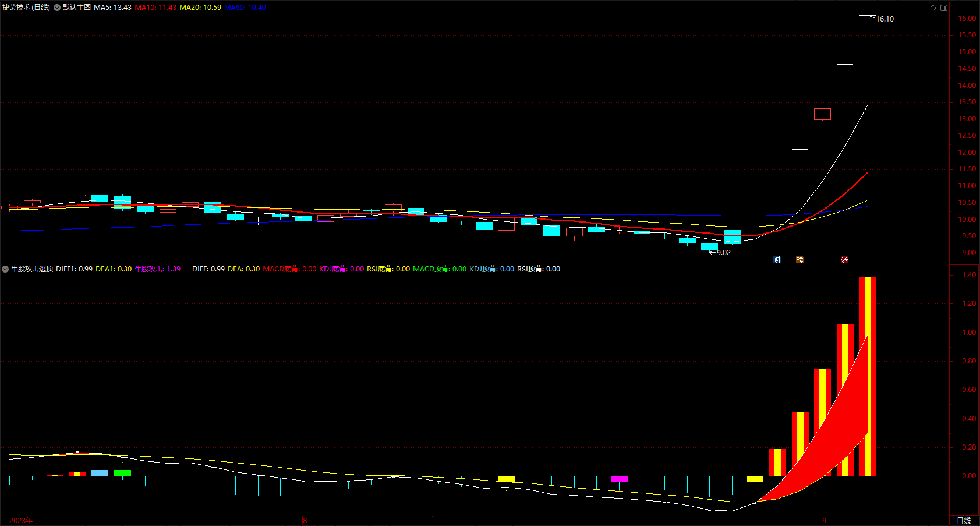Click the RSI底背: 0.00 readout
Screen dimensions: 980x526
click(388, 269)
